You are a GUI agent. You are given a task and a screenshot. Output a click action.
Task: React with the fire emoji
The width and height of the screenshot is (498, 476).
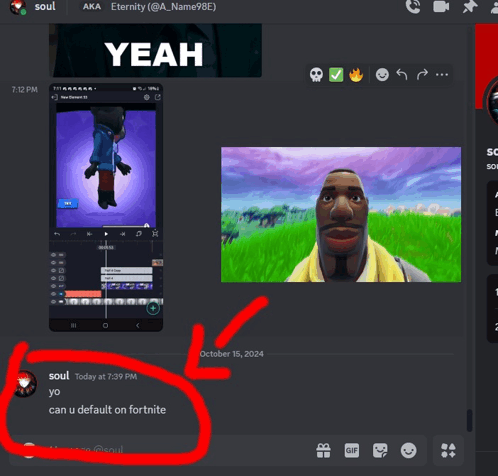point(356,75)
